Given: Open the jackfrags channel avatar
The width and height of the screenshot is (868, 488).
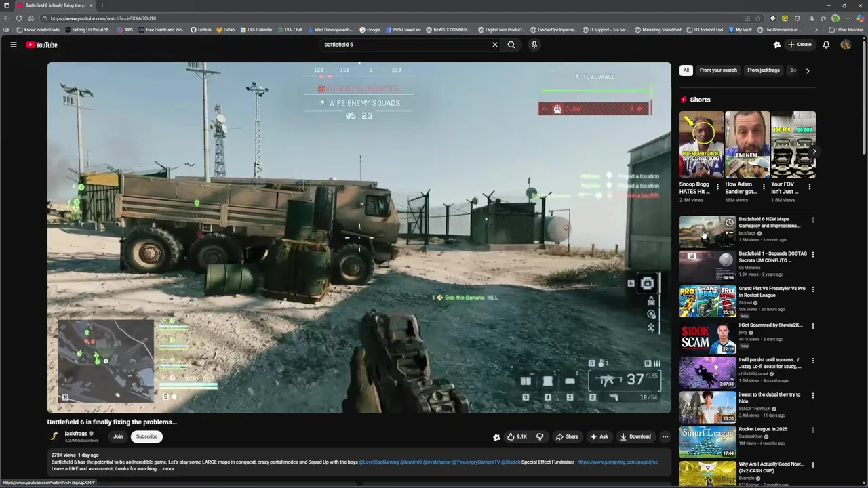Looking at the screenshot, I should coord(54,436).
